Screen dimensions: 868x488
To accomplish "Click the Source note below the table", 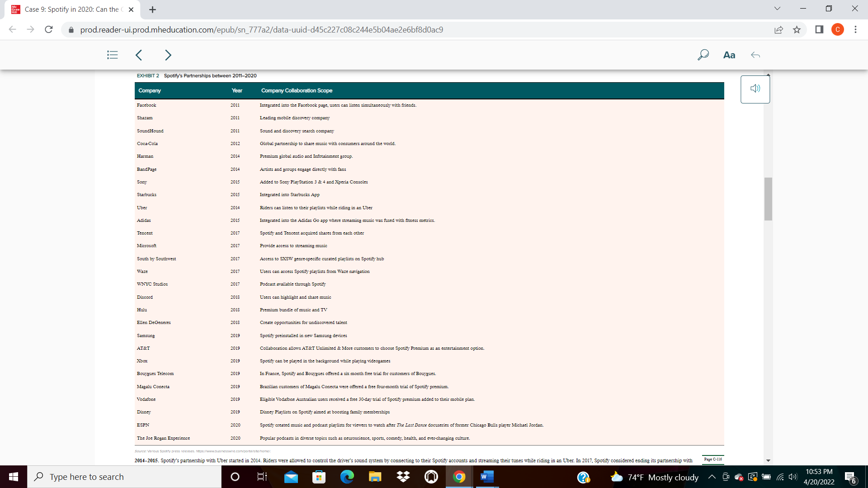I will click(203, 451).
